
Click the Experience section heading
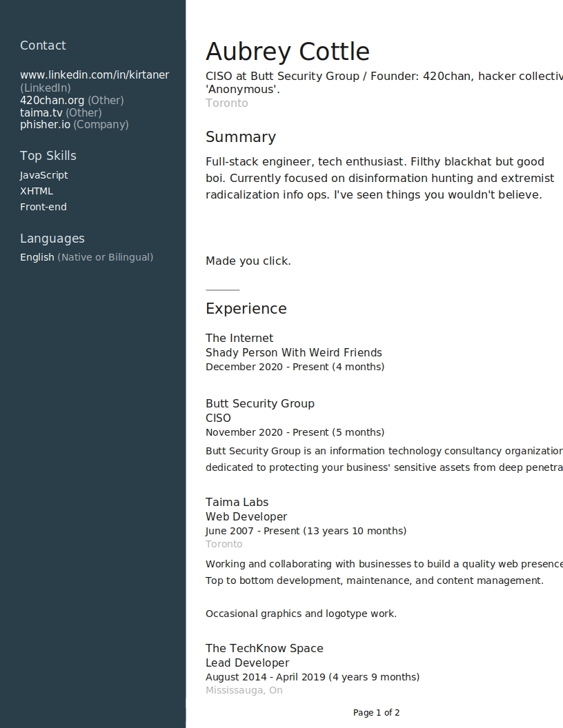tap(246, 309)
